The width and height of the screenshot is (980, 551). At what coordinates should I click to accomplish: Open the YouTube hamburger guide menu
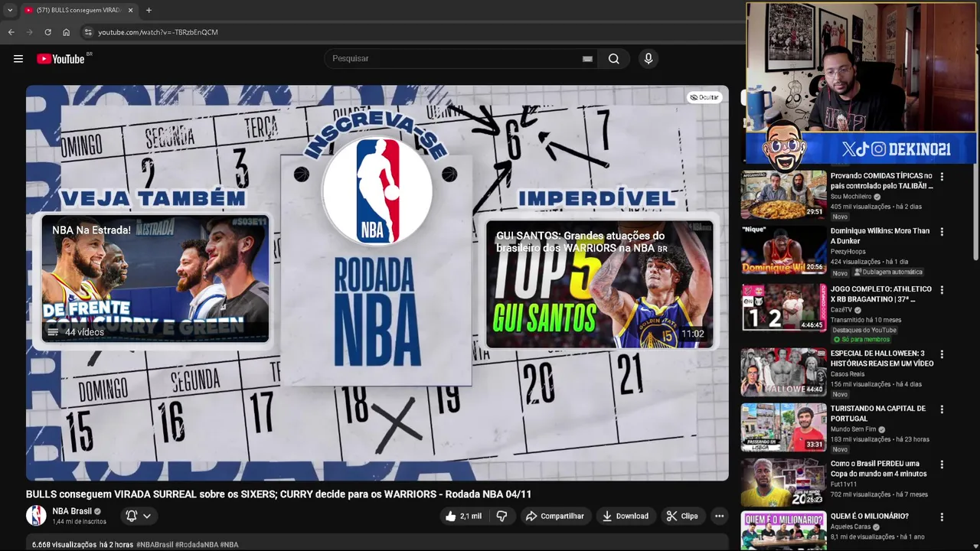pos(18,59)
